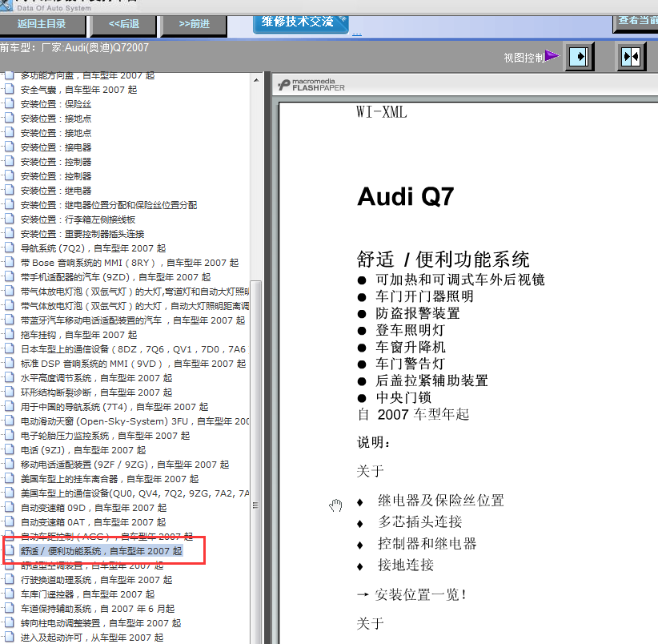Open 移动电话适配装置 (9ZF / 9ZG) entry
Screen dimensions: 658x644
click(125, 465)
